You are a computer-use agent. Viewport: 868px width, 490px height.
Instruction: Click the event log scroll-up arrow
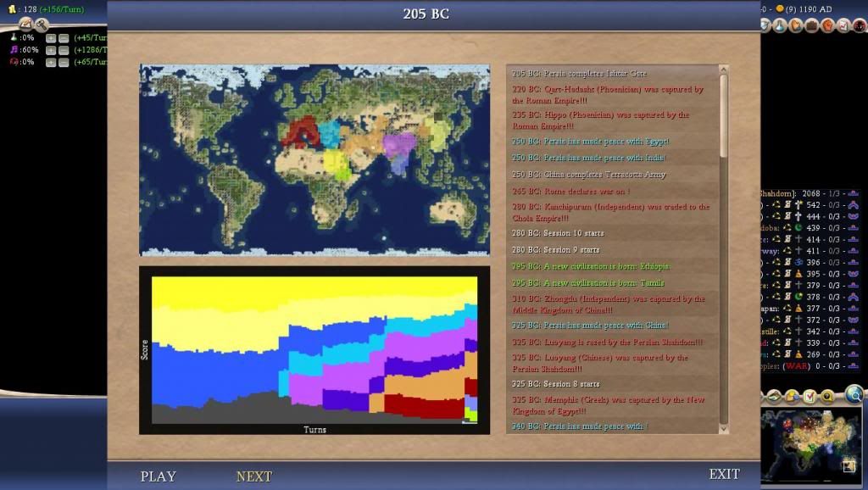723,70
